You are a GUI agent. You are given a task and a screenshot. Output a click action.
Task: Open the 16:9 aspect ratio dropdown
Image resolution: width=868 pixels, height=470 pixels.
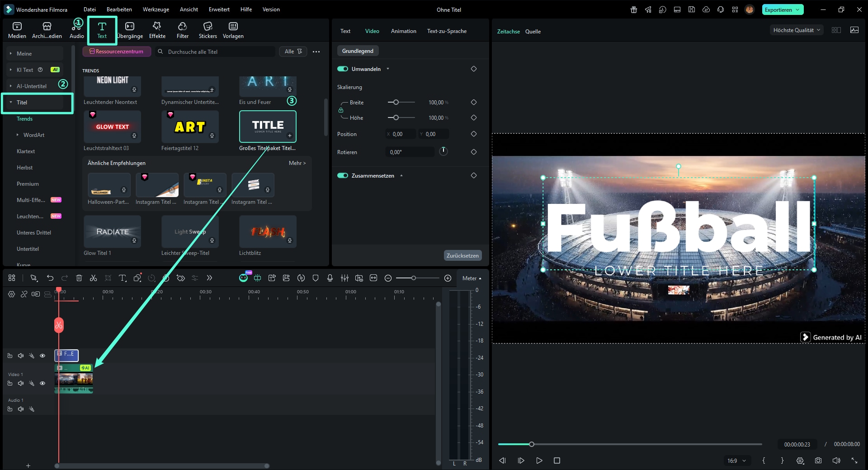tap(736, 461)
